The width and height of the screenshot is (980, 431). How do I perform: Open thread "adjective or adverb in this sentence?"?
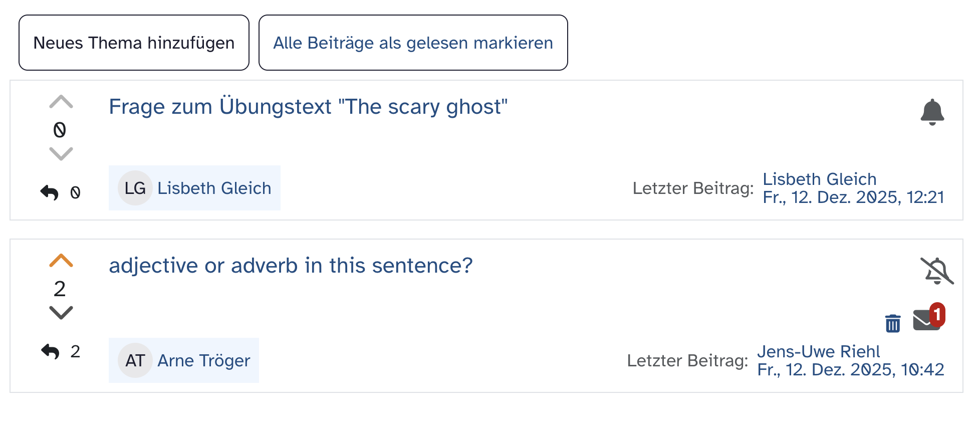tap(291, 266)
